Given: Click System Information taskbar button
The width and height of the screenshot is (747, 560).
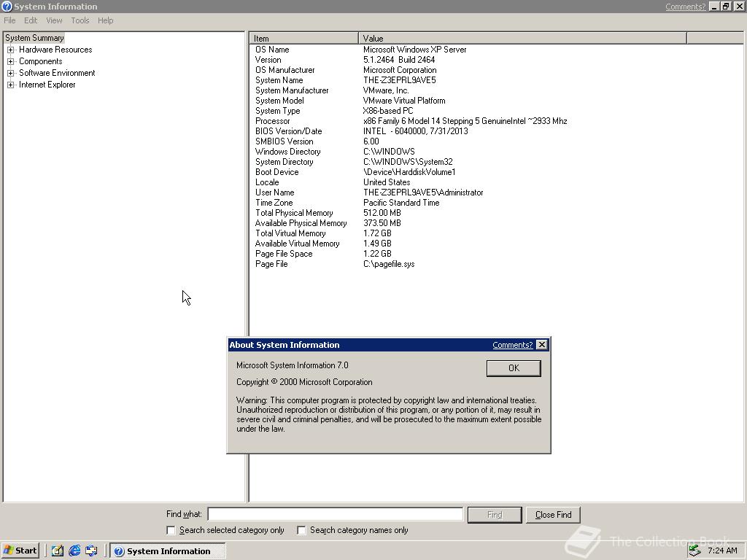Looking at the screenshot, I should coord(168,551).
